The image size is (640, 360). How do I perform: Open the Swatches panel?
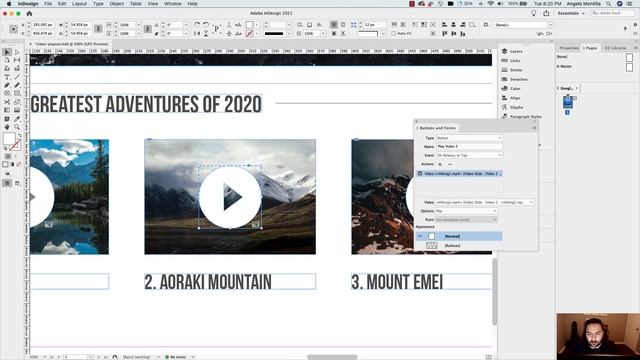(515, 79)
